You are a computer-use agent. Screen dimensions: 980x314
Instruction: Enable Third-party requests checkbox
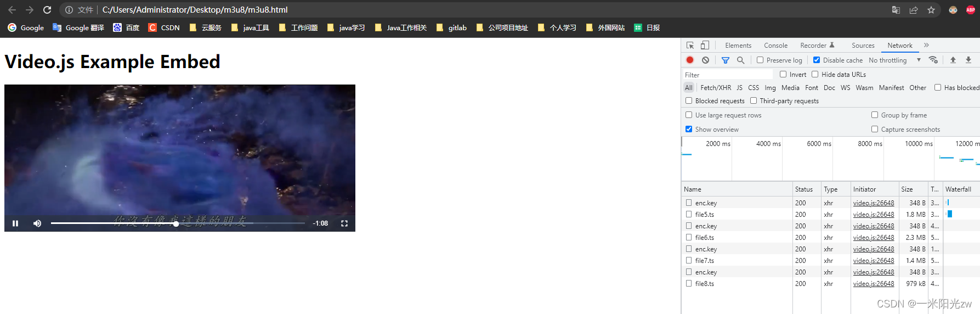754,100
